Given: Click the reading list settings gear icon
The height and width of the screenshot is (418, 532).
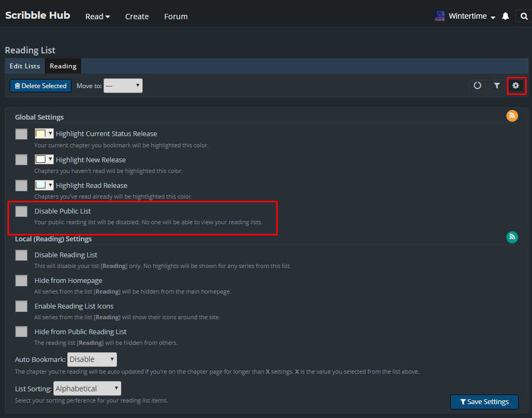Looking at the screenshot, I should click(x=516, y=85).
